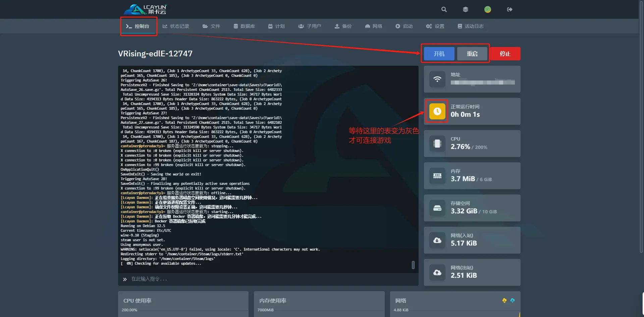Click the layers stack icon in header

coord(466,9)
